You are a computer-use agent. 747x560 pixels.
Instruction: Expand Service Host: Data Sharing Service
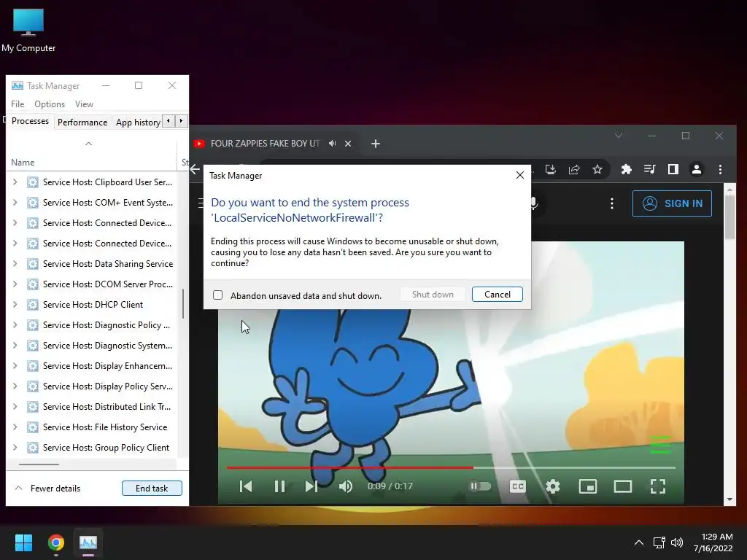(15, 264)
